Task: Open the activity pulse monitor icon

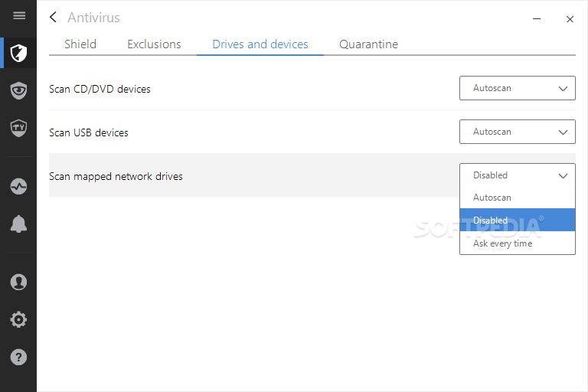Action: tap(18, 187)
